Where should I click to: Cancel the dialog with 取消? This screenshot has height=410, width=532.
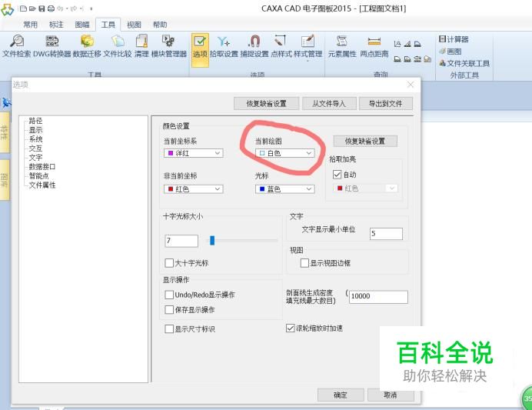tap(391, 395)
